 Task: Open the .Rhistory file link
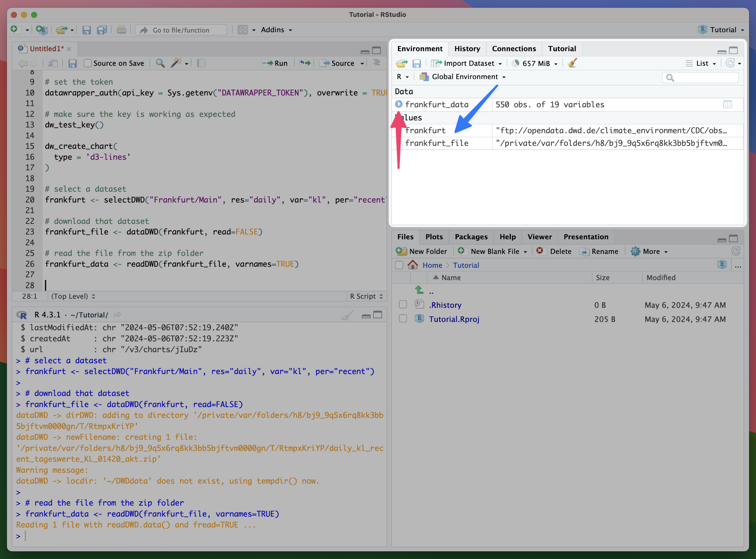pyautogui.click(x=445, y=305)
